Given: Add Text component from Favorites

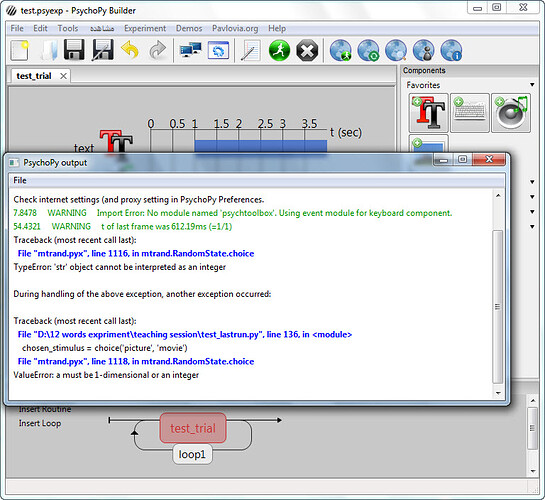Looking at the screenshot, I should point(429,113).
